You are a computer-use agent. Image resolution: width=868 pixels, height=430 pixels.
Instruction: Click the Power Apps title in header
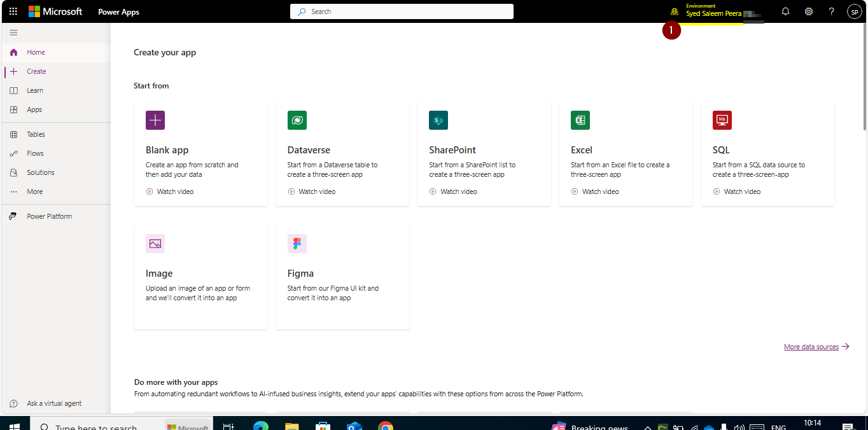click(118, 11)
